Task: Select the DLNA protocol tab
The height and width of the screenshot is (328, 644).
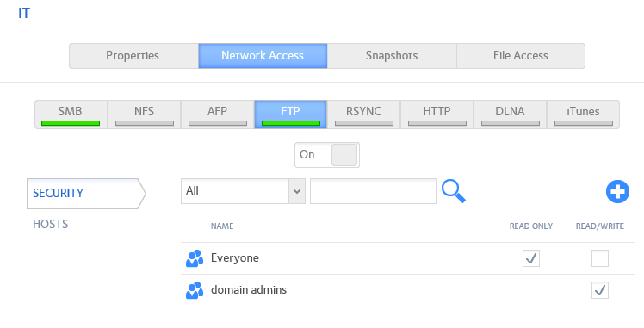Action: 510,114
